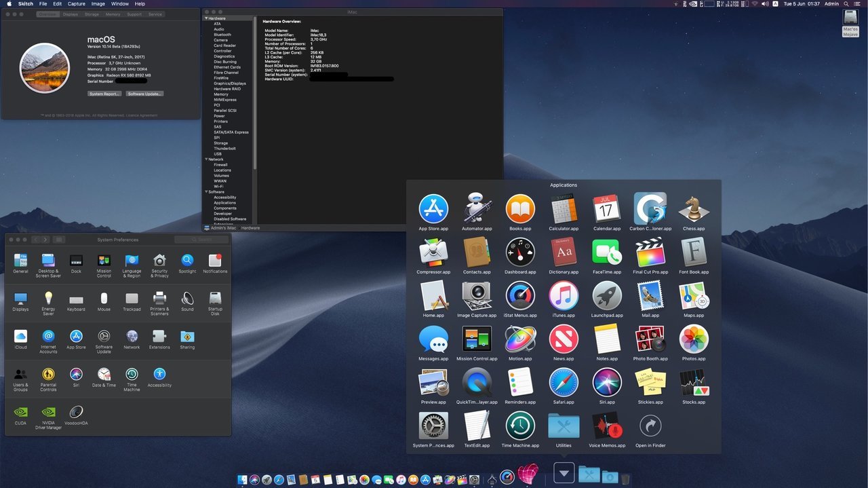Launch Compressor.app from the stack
Screen dimensions: 868x488
433,255
